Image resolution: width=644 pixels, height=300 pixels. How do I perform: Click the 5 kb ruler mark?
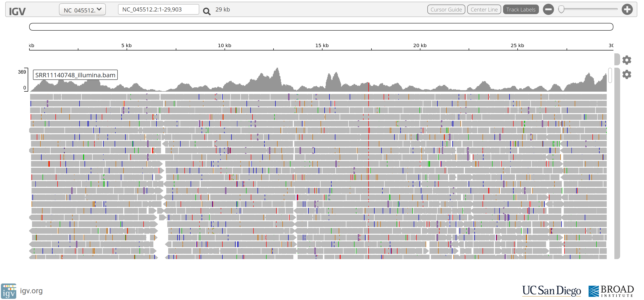127,46
